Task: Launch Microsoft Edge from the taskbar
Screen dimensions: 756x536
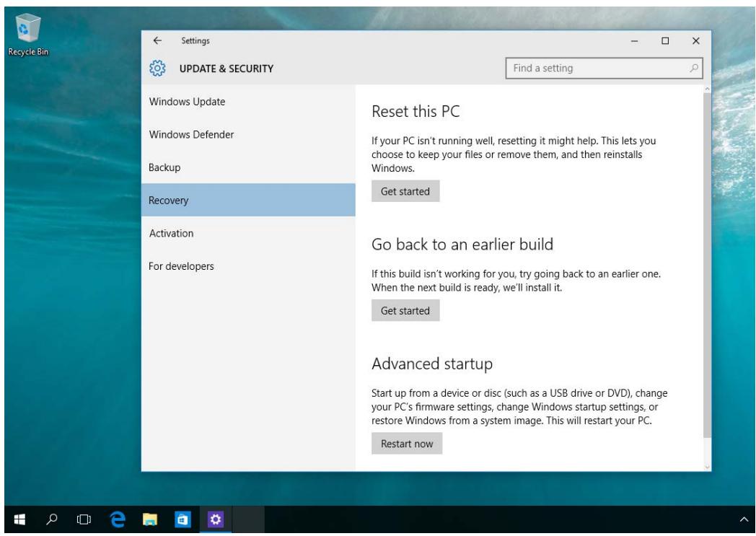Action: (115, 518)
